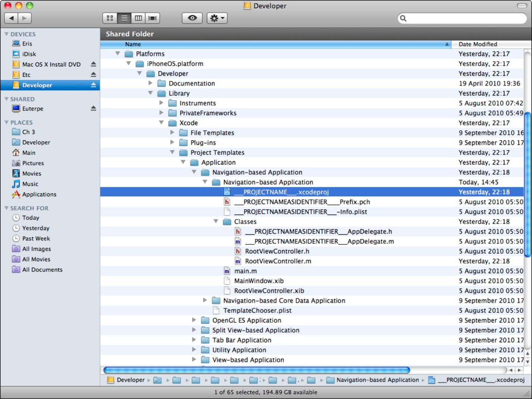Switch to Cover Flow view

click(x=152, y=18)
